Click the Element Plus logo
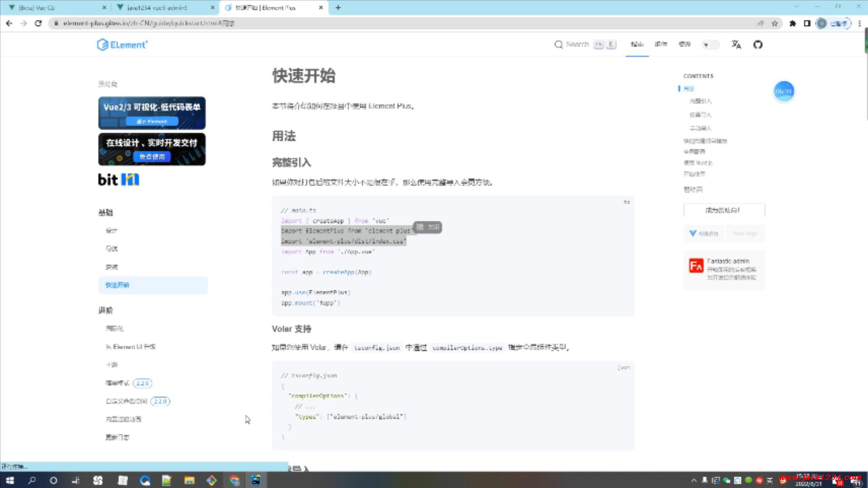 point(122,44)
